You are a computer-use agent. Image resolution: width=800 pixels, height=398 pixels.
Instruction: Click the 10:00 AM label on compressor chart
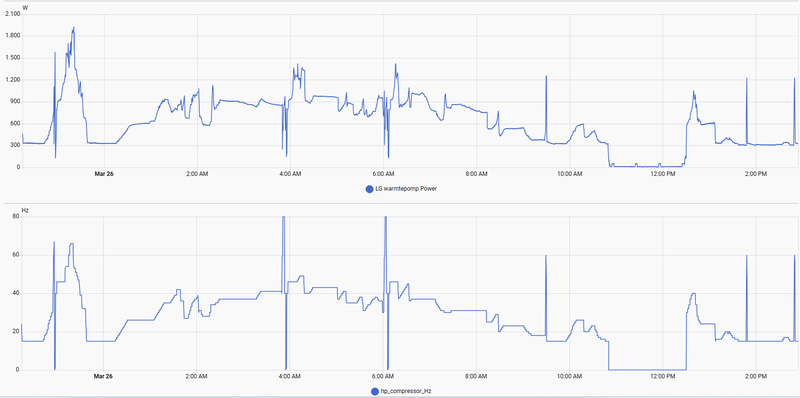point(570,377)
